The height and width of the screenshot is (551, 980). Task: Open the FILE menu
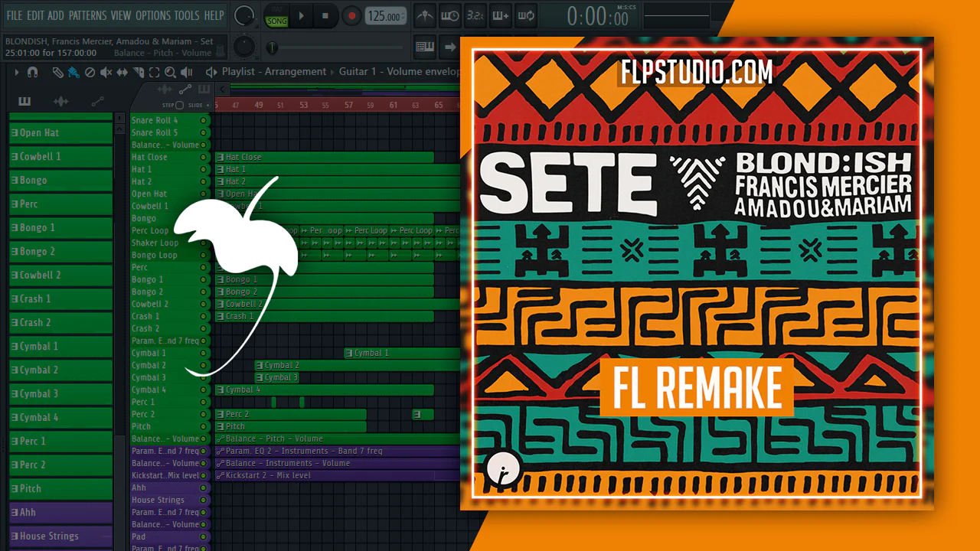15,15
